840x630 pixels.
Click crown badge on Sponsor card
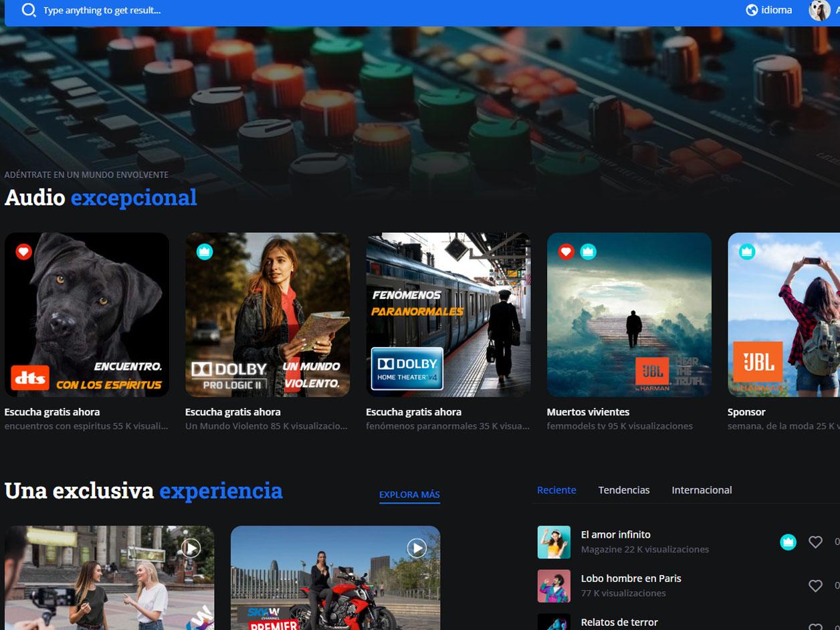(747, 251)
